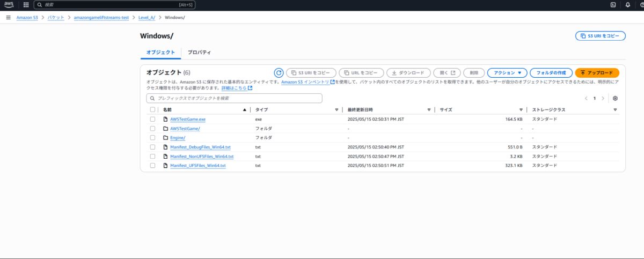Image resolution: width=644 pixels, height=259 pixels.
Task: Check the Manifest_DebugFiles_Win64.txt row checkbox
Action: [153, 147]
